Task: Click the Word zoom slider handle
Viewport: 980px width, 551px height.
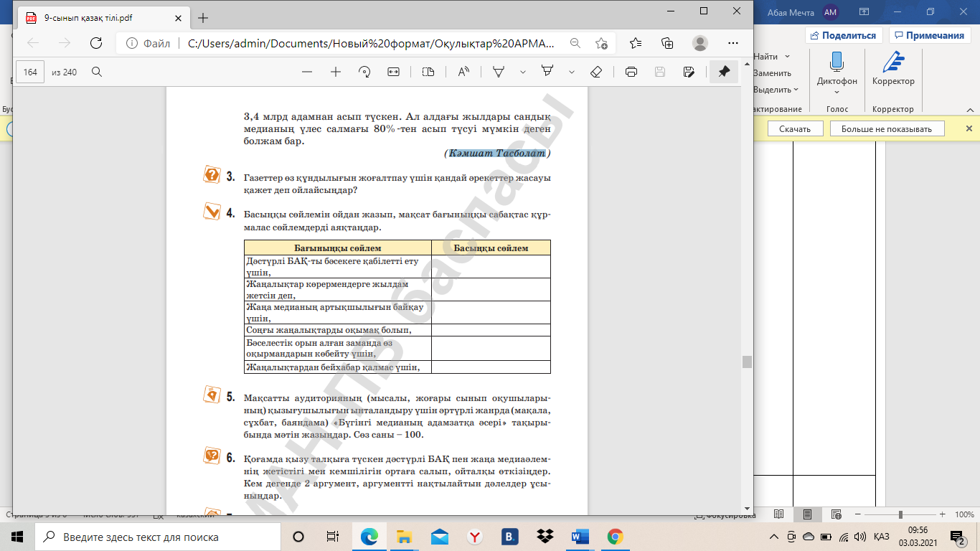Action: tap(900, 514)
